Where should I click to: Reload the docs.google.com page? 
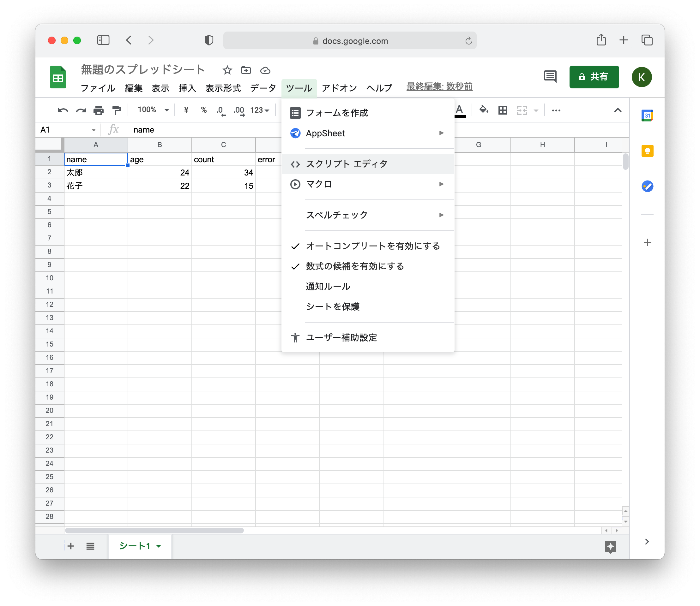(468, 41)
